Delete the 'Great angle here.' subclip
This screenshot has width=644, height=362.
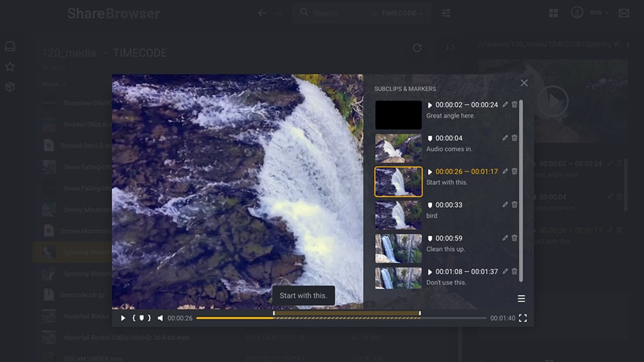515,105
